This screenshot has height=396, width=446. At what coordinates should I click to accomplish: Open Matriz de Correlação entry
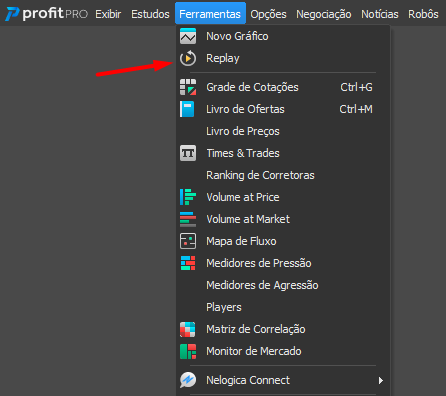click(283, 329)
